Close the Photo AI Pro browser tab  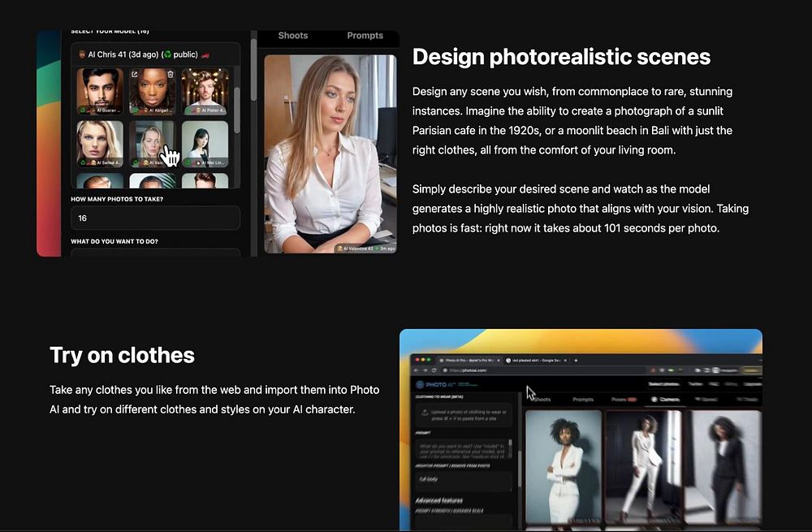tap(499, 360)
